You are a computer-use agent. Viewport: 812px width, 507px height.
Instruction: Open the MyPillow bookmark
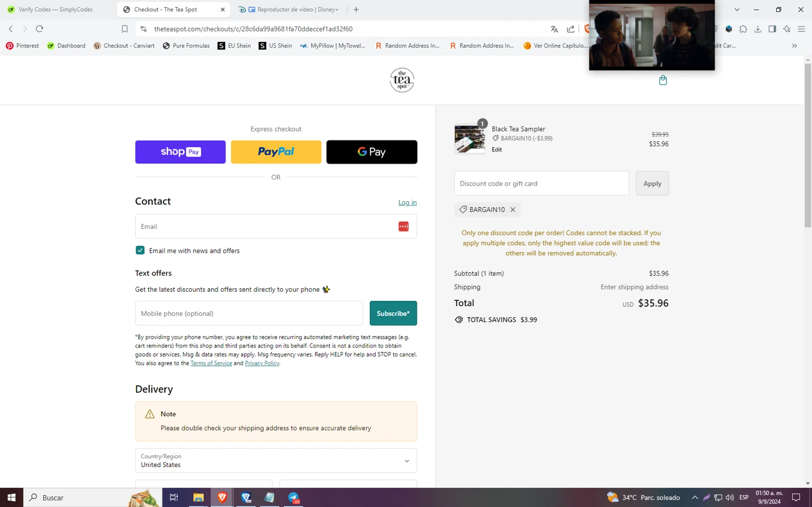332,46
